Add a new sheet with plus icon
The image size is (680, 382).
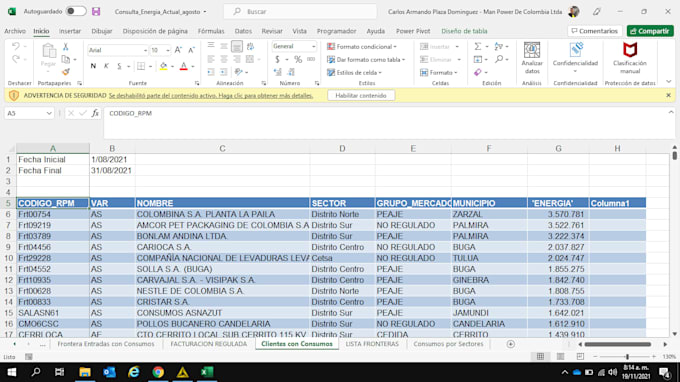pos(510,344)
